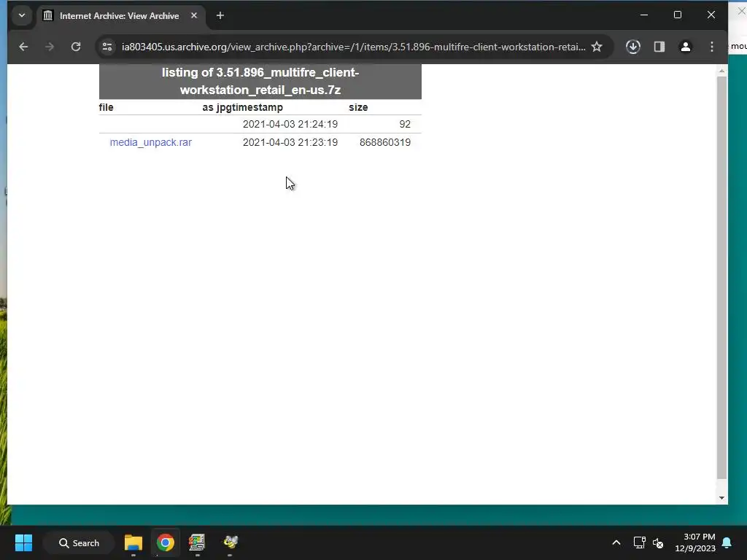
Task: Click the address bar URL
Action: (x=354, y=47)
